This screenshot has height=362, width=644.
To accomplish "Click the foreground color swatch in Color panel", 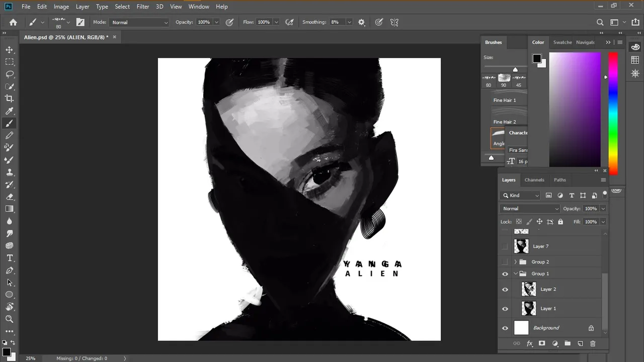I will pos(537,59).
